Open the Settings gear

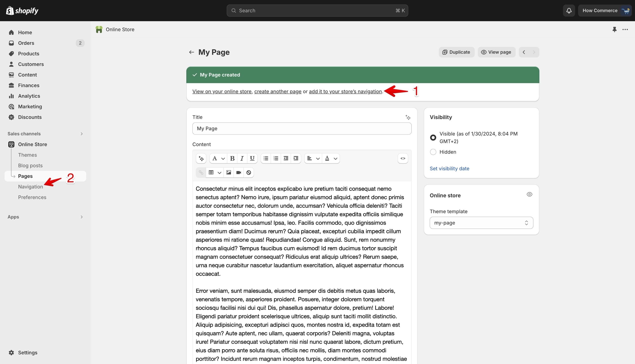click(x=11, y=353)
